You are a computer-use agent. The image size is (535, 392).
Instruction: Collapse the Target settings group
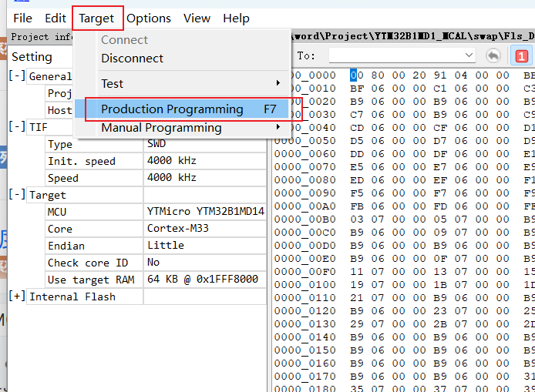(x=17, y=194)
